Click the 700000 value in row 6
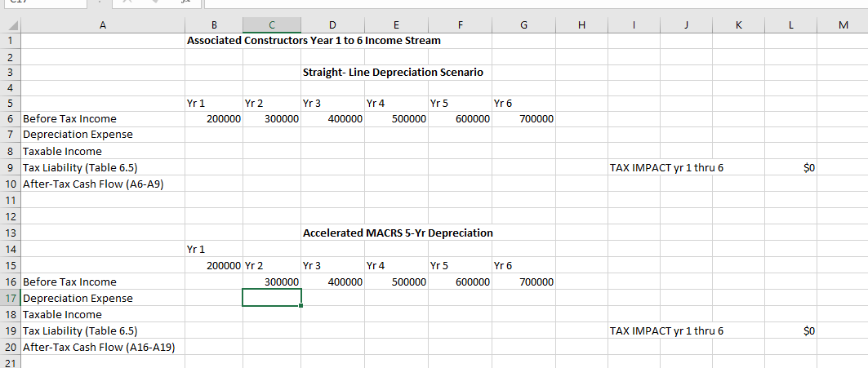The height and width of the screenshot is (368, 868). pos(536,119)
